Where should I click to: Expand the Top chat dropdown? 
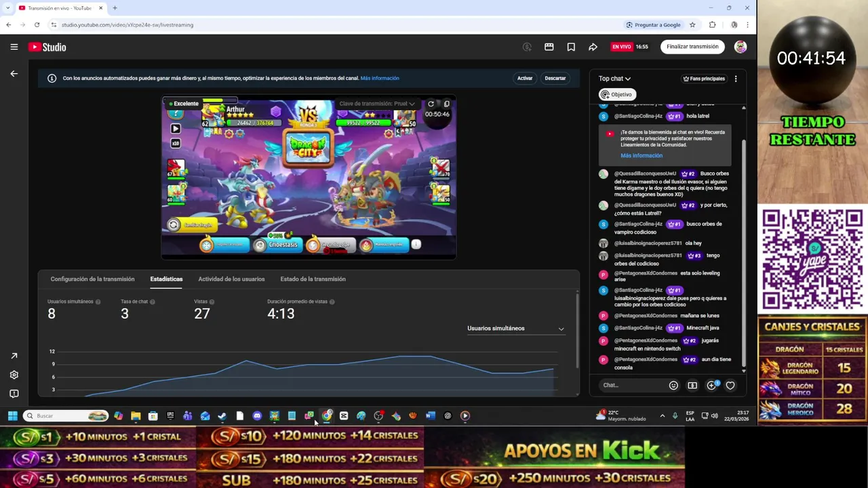(614, 79)
